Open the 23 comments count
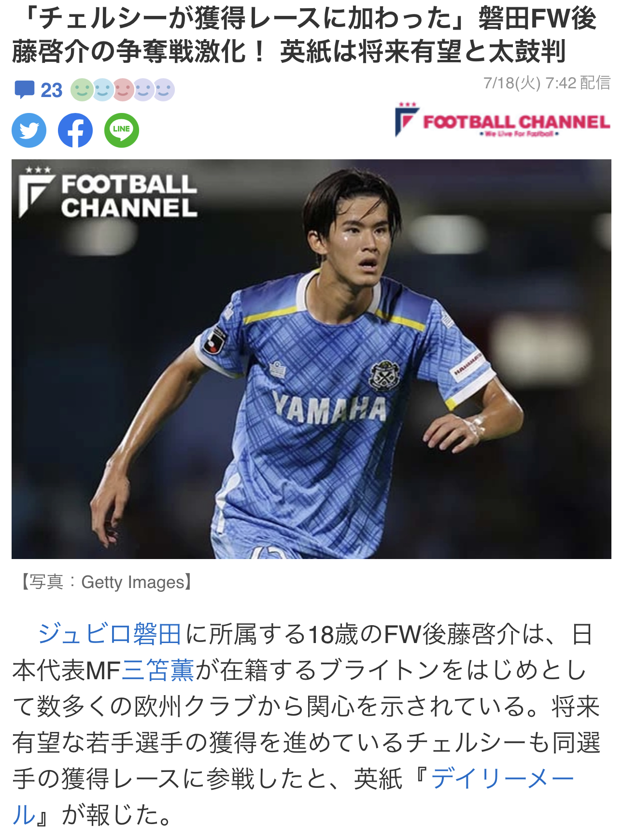 51,90
